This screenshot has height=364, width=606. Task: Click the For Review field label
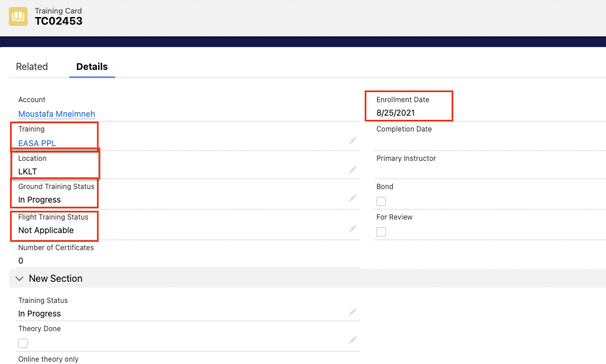click(394, 217)
